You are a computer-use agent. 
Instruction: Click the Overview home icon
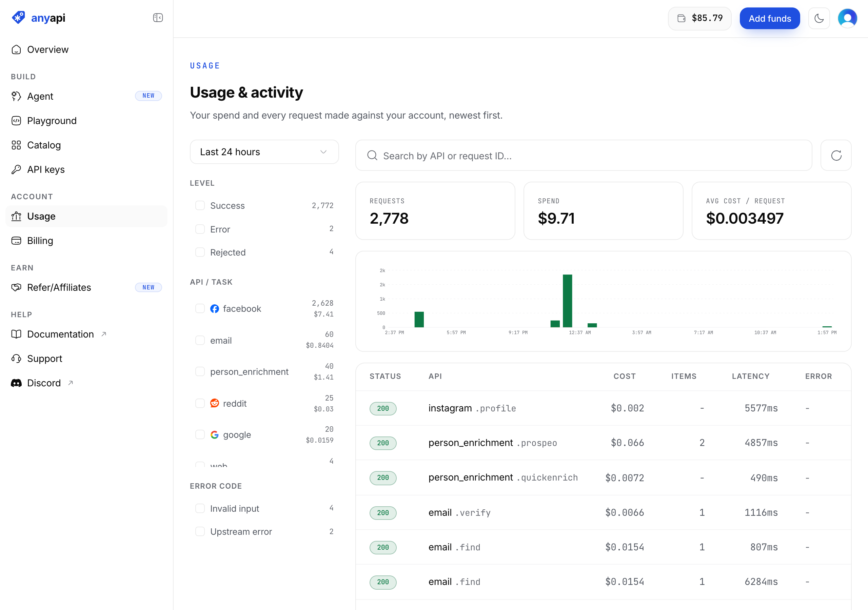click(x=16, y=49)
